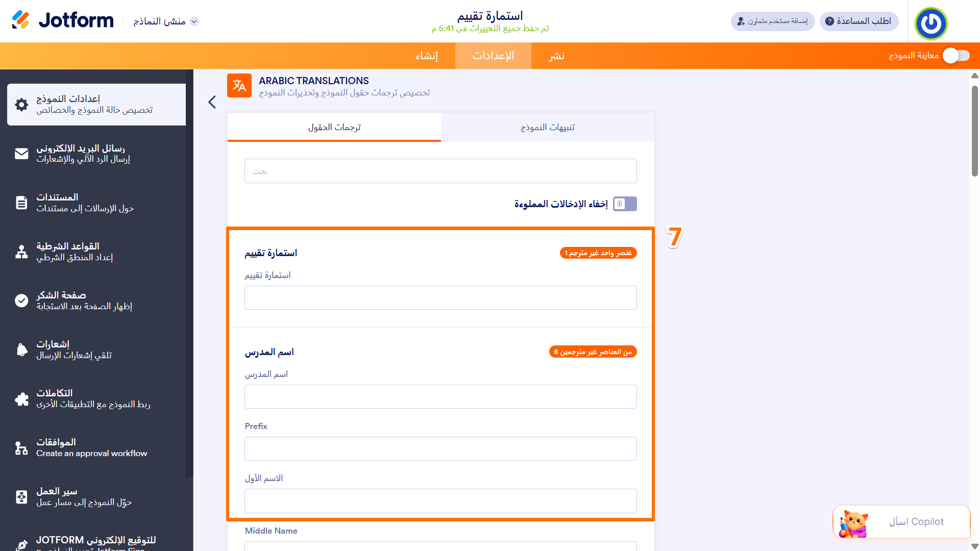
Task: Click the اسأل Copilot button
Action: click(901, 521)
